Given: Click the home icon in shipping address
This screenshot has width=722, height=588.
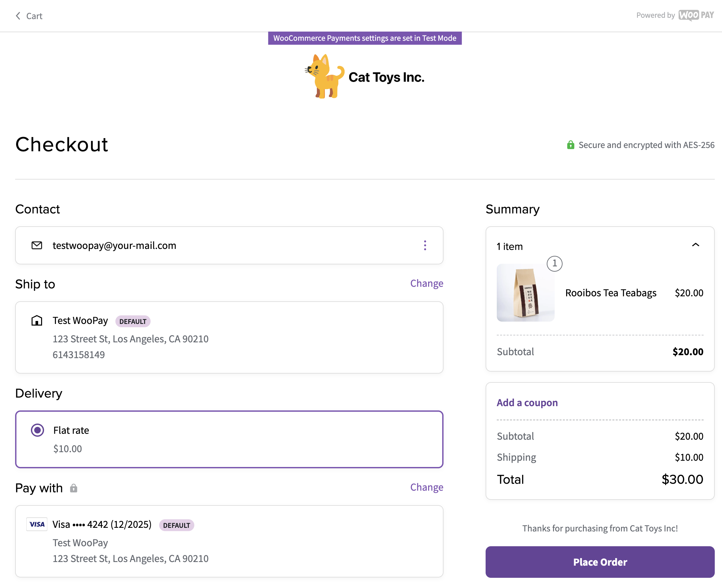Looking at the screenshot, I should (x=36, y=320).
